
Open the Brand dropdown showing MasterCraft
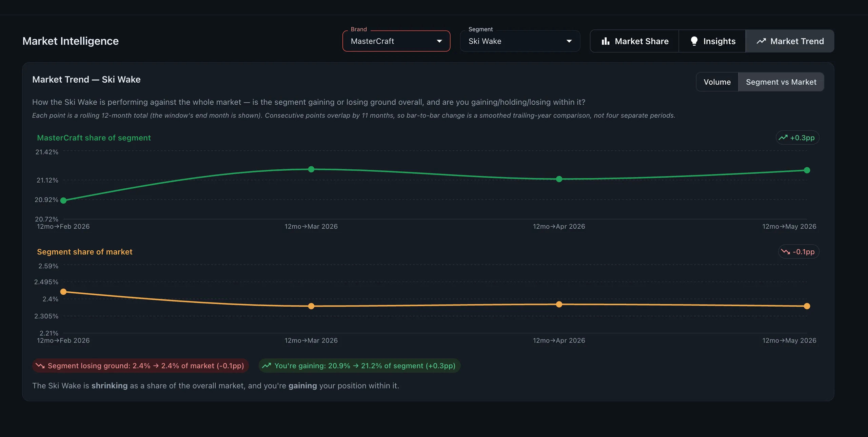click(x=396, y=41)
